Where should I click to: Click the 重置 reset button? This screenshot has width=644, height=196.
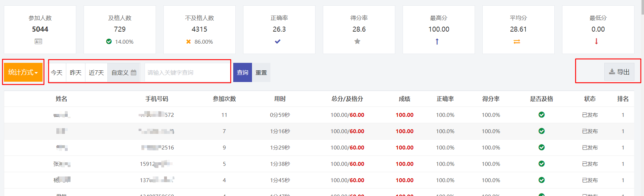coord(261,72)
